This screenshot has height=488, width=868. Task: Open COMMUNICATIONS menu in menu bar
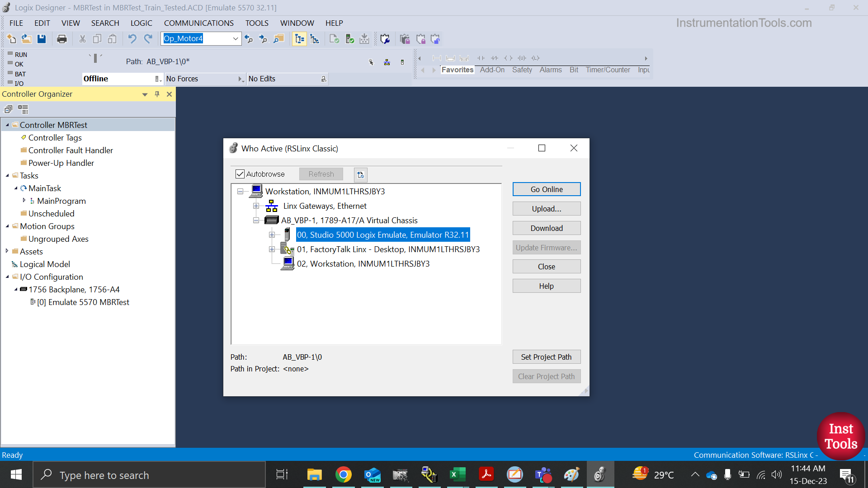point(198,23)
